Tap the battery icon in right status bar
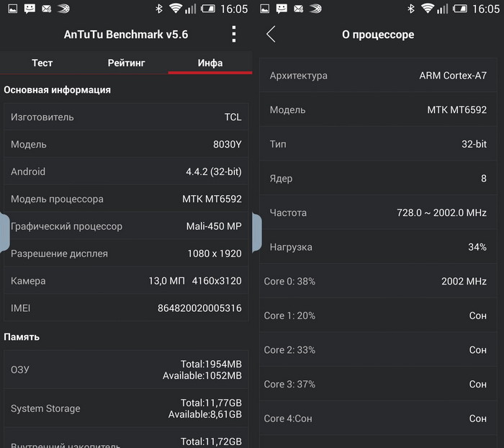Image resolution: width=504 pixels, height=448 pixels. (x=460, y=9)
